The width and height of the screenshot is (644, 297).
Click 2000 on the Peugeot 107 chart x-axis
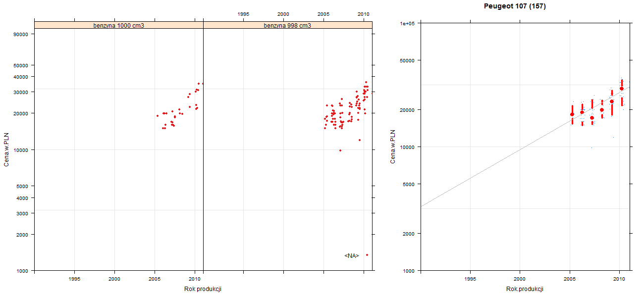520,279
